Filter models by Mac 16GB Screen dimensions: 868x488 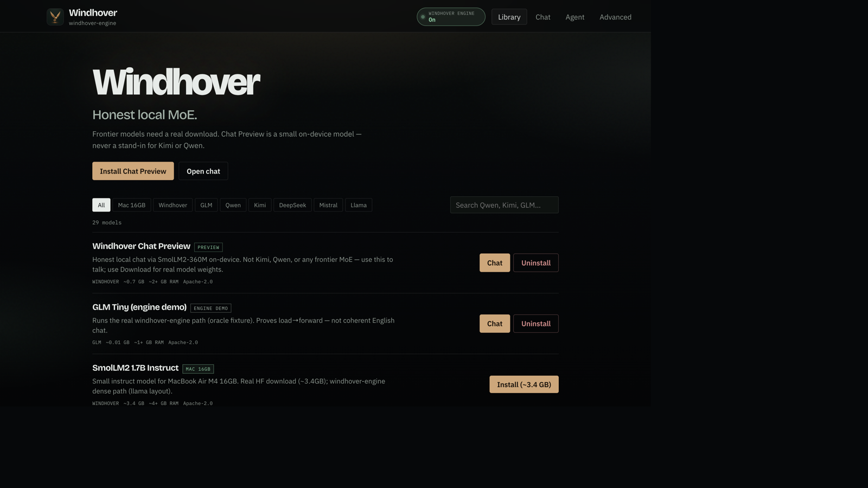[x=132, y=205]
